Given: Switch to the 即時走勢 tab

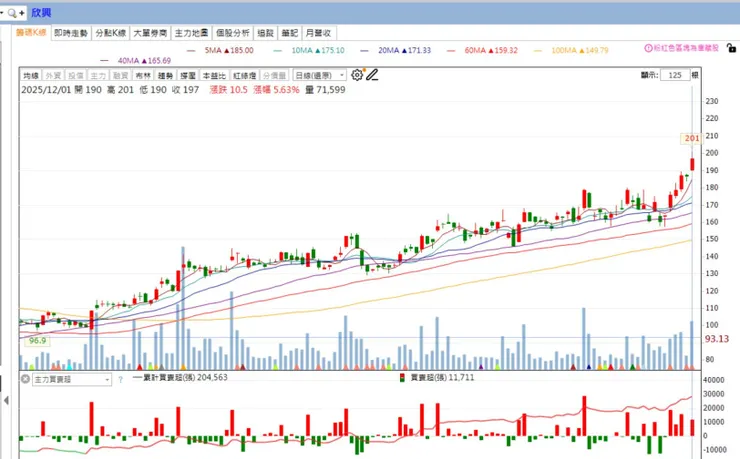Looking at the screenshot, I should [71, 33].
